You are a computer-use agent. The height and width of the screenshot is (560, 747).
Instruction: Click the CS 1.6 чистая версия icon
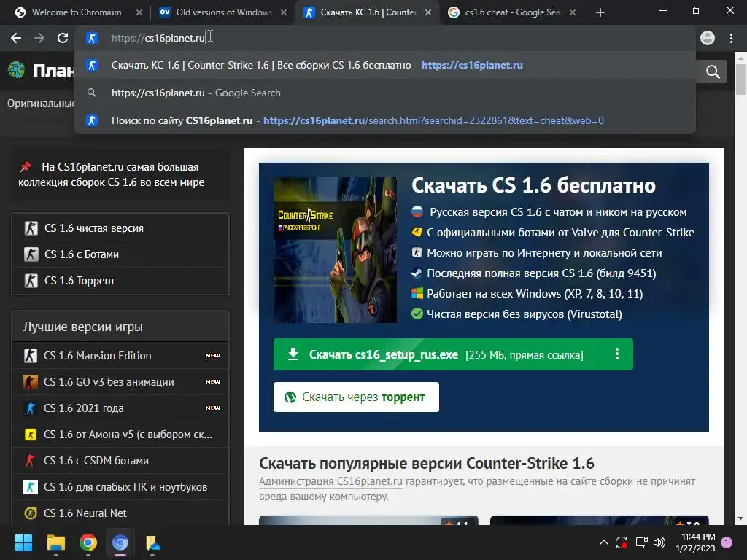pos(31,228)
